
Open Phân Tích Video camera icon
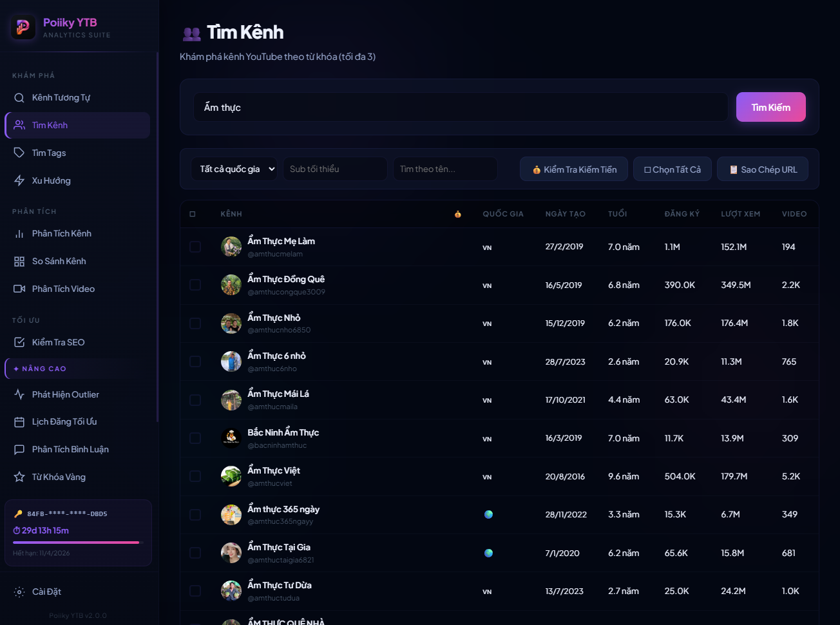pyautogui.click(x=19, y=289)
